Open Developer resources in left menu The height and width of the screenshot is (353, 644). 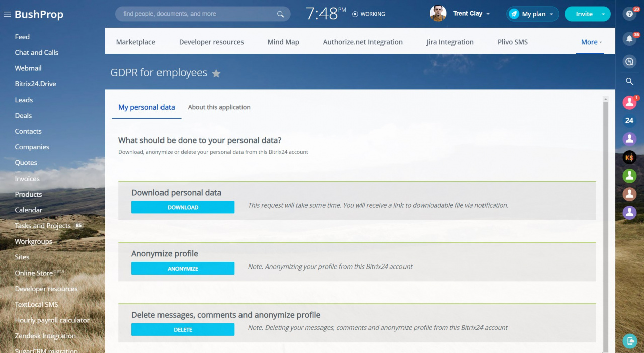[x=46, y=289]
